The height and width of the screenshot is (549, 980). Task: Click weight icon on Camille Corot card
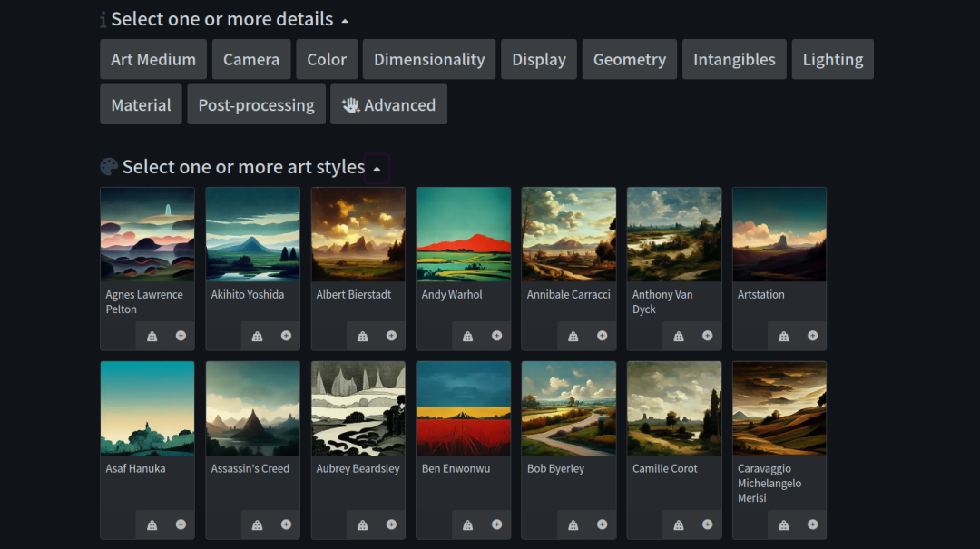(678, 525)
